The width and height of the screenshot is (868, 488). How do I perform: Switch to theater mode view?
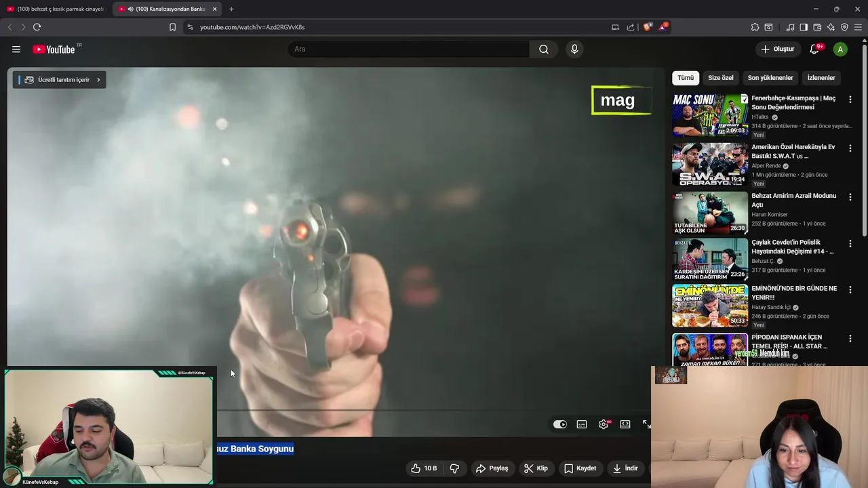click(x=625, y=424)
